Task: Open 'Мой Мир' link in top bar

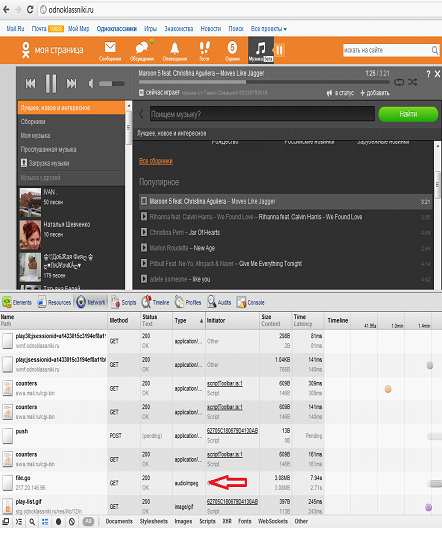Action: point(79,29)
